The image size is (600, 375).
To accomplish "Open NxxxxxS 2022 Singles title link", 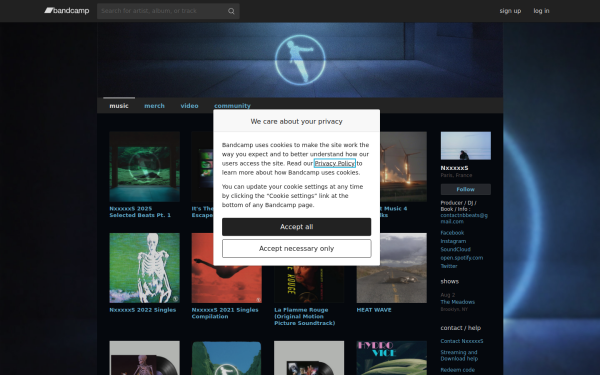I will [x=143, y=310].
